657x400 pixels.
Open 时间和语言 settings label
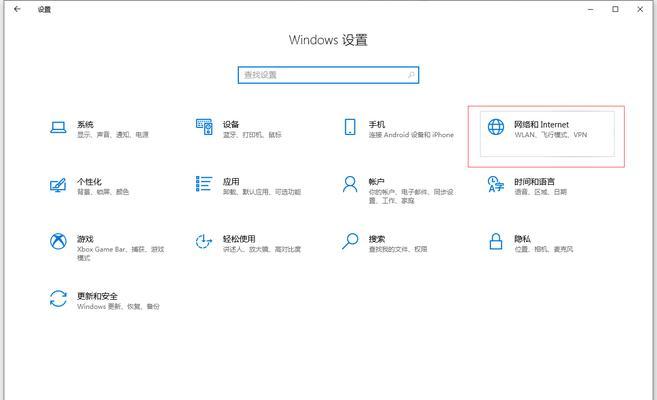(x=534, y=181)
